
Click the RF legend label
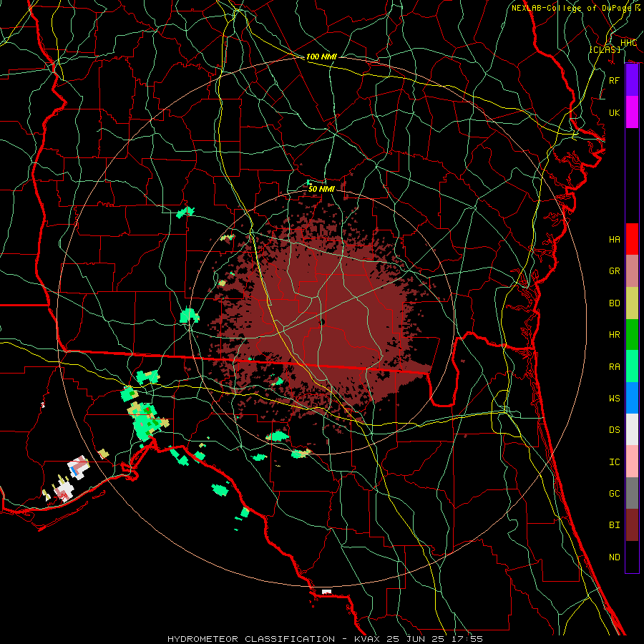[x=614, y=80]
